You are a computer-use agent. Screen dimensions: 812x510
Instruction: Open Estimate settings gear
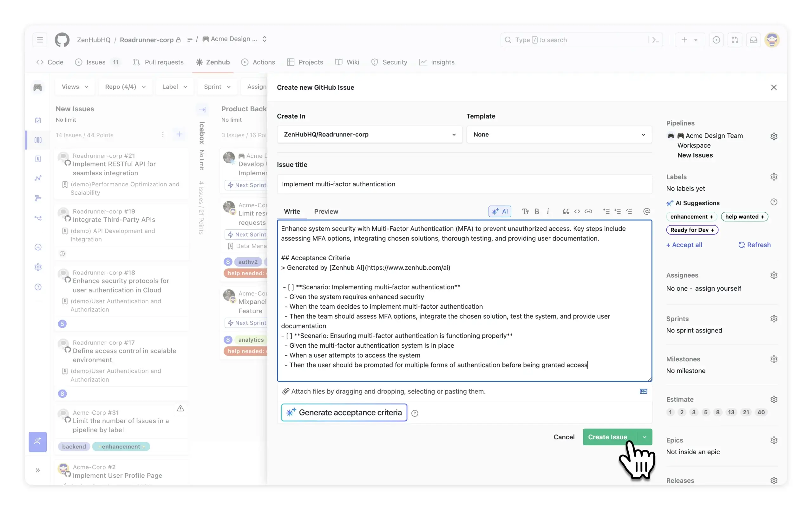pyautogui.click(x=774, y=399)
